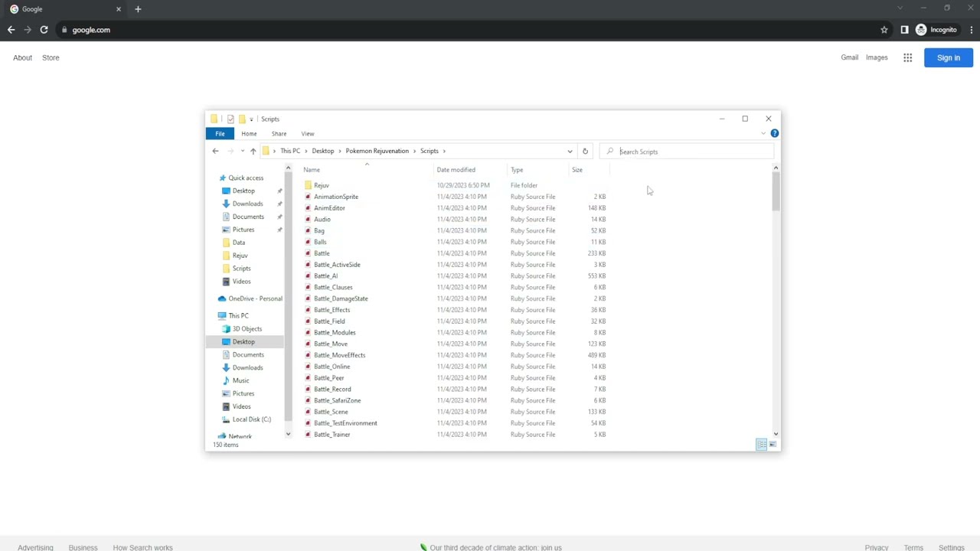The height and width of the screenshot is (551, 980).
Task: Click the About link on Google
Action: click(22, 57)
